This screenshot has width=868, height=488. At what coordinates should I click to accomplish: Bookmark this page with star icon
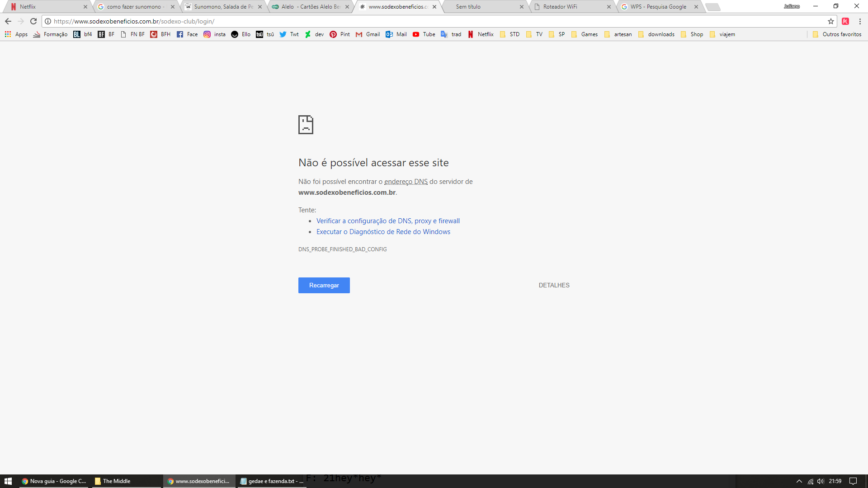[x=831, y=21]
